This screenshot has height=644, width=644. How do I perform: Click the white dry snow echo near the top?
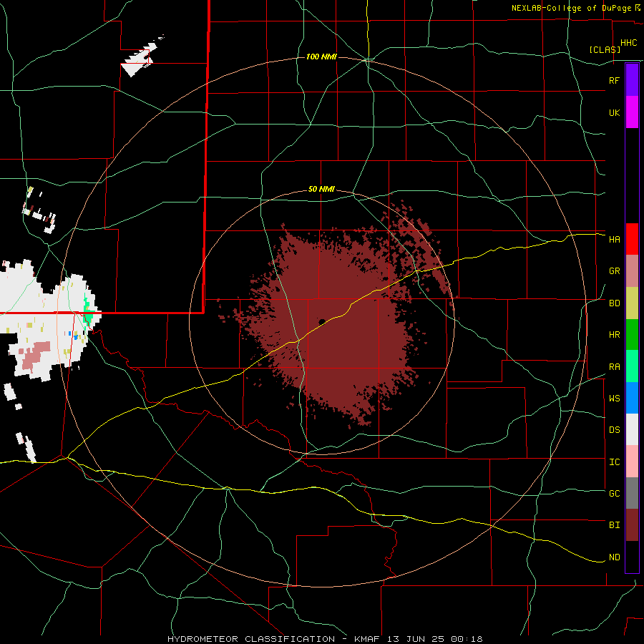(140, 59)
